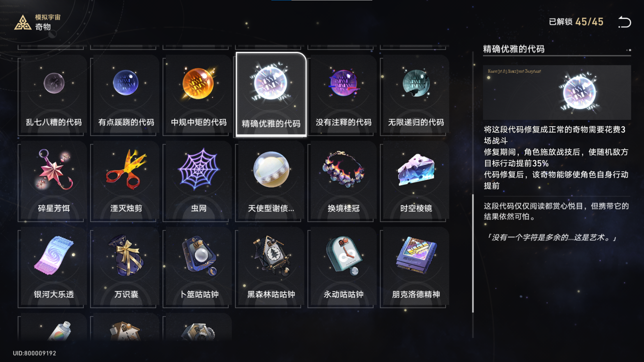Viewport: 644px width, 362px height.
Task: Select the 永动咕咕钟 curio
Action: [343, 267]
